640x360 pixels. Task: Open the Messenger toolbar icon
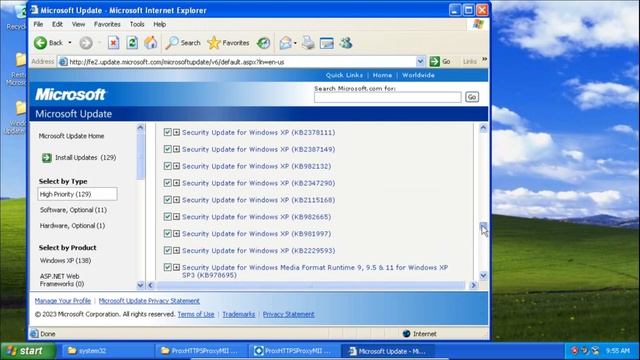click(x=346, y=43)
